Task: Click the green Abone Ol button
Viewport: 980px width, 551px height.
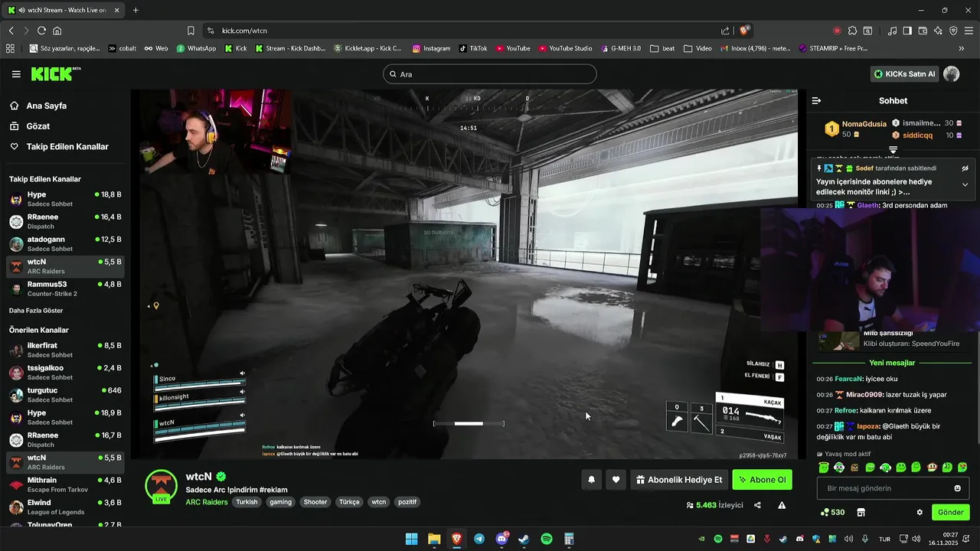Action: [x=762, y=480]
